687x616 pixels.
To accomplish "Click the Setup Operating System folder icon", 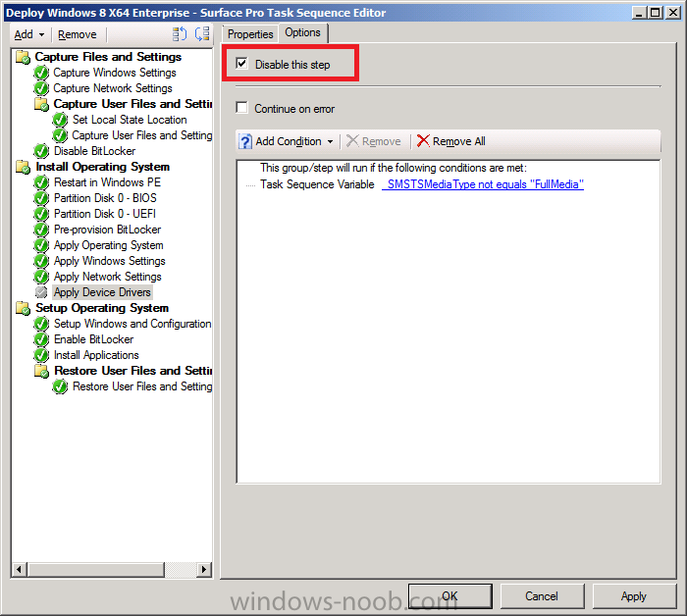I will coord(23,308).
